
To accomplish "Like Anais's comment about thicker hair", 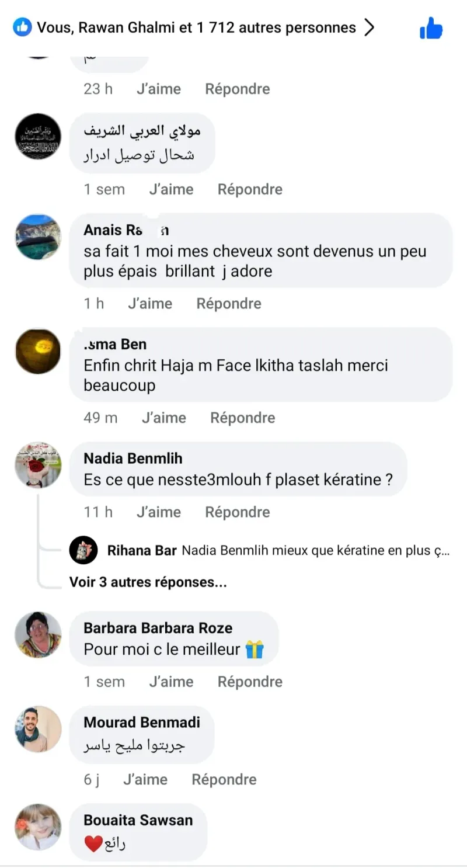I will pos(150,303).
